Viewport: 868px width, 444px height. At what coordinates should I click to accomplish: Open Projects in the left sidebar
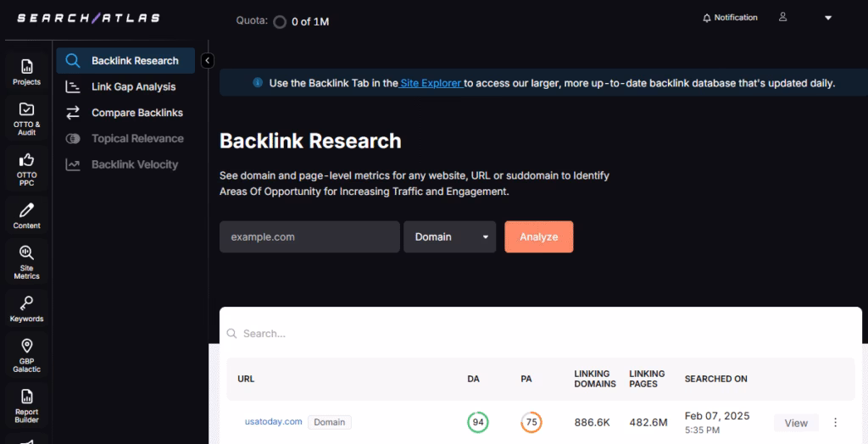click(26, 71)
